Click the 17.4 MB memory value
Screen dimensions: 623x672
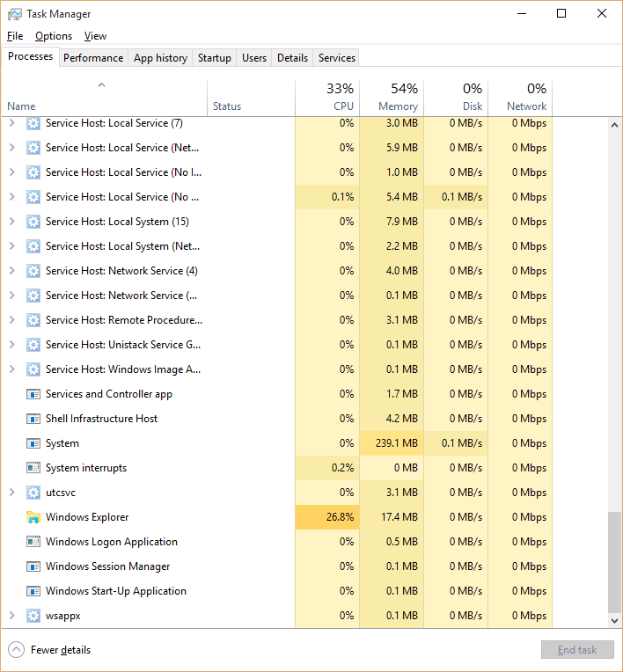coord(399,517)
